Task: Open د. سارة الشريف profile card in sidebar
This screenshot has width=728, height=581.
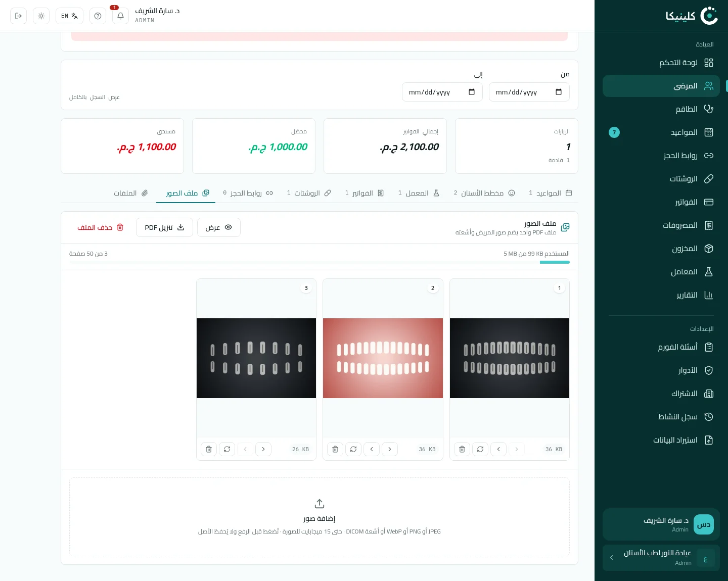Action: 661,524
